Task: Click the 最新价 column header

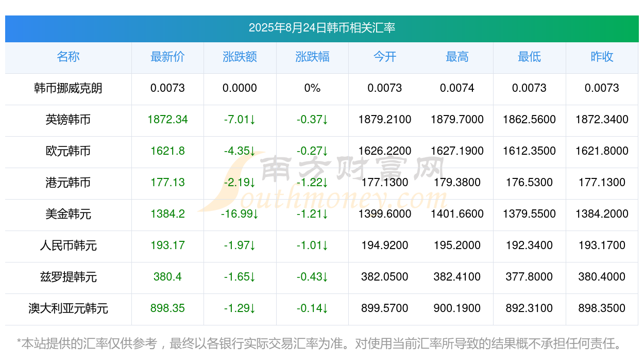Action: pyautogui.click(x=167, y=57)
